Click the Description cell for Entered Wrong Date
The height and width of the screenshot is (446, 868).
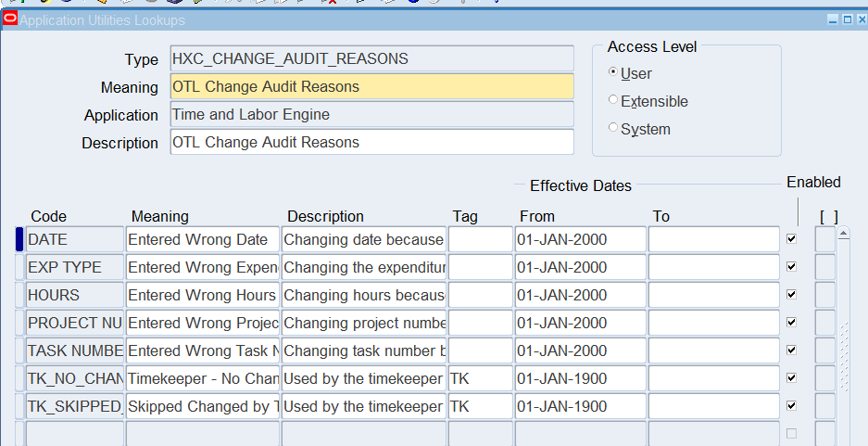(x=364, y=239)
